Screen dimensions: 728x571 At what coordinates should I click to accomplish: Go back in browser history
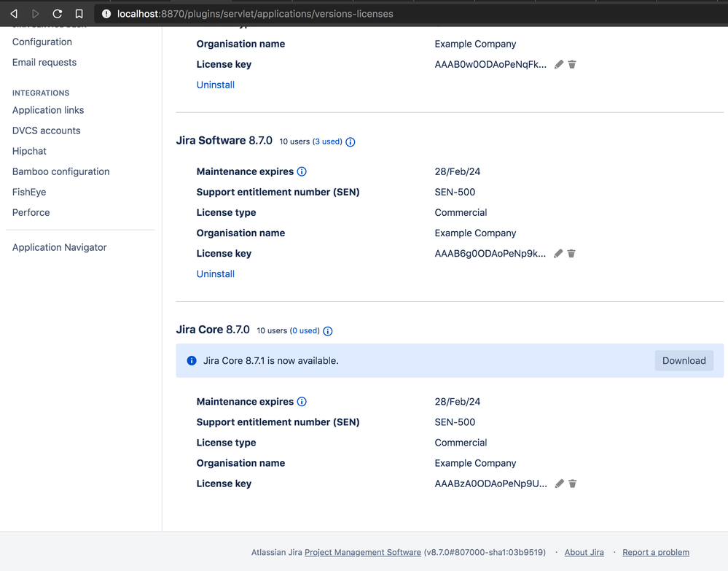[x=14, y=14]
